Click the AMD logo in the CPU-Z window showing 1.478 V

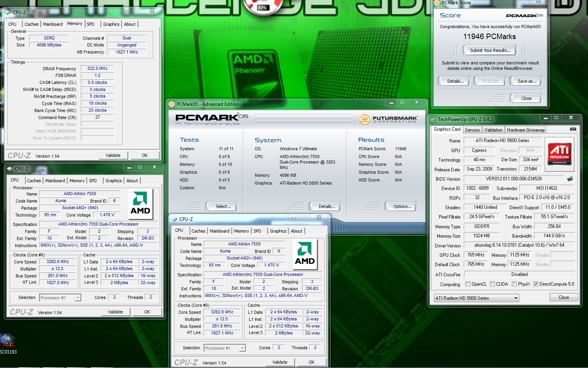(140, 204)
